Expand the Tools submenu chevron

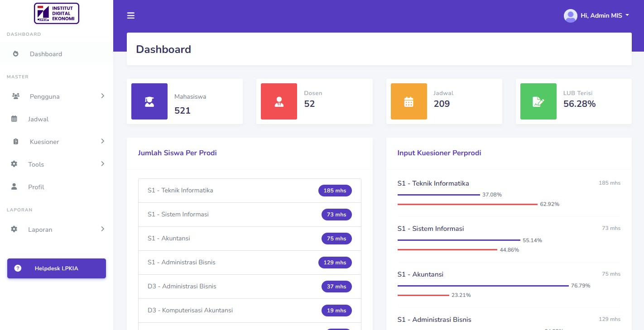tap(102, 164)
